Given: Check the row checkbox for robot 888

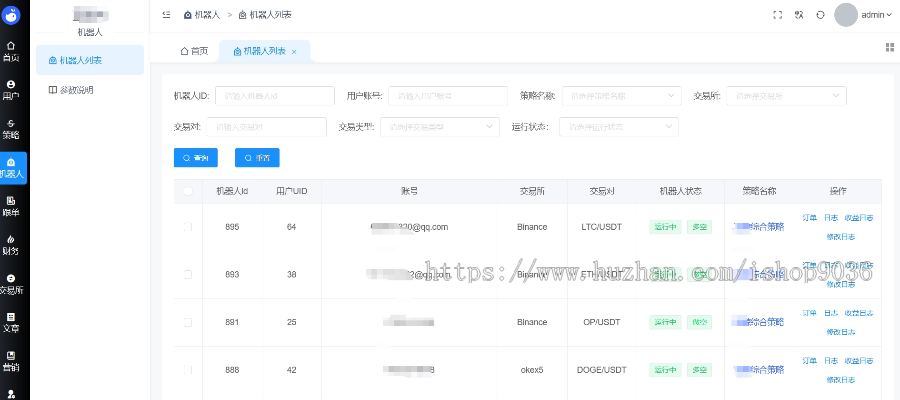Looking at the screenshot, I should tap(188, 370).
